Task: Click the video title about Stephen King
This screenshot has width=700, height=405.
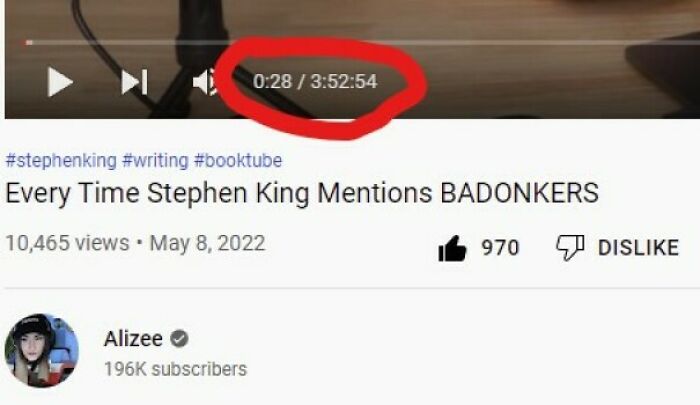Action: 302,193
